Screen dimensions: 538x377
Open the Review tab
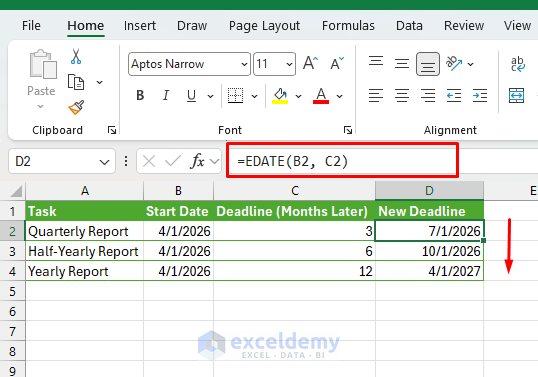tap(464, 26)
